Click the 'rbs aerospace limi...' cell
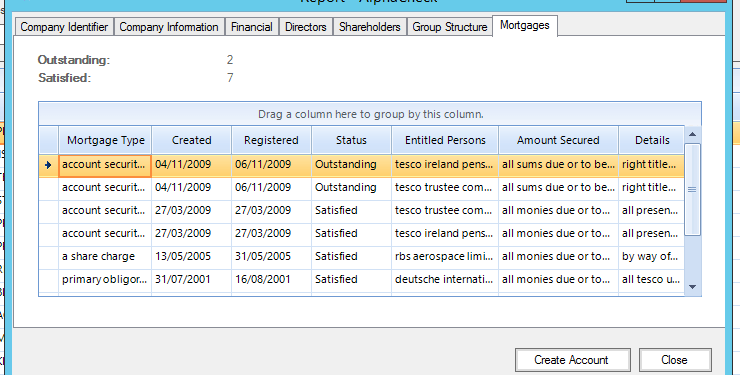 pos(445,257)
